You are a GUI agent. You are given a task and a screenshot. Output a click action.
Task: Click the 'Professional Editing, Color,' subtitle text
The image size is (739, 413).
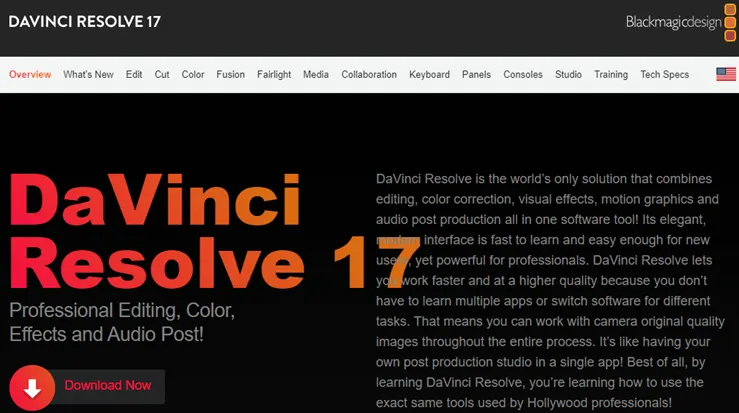click(x=122, y=310)
